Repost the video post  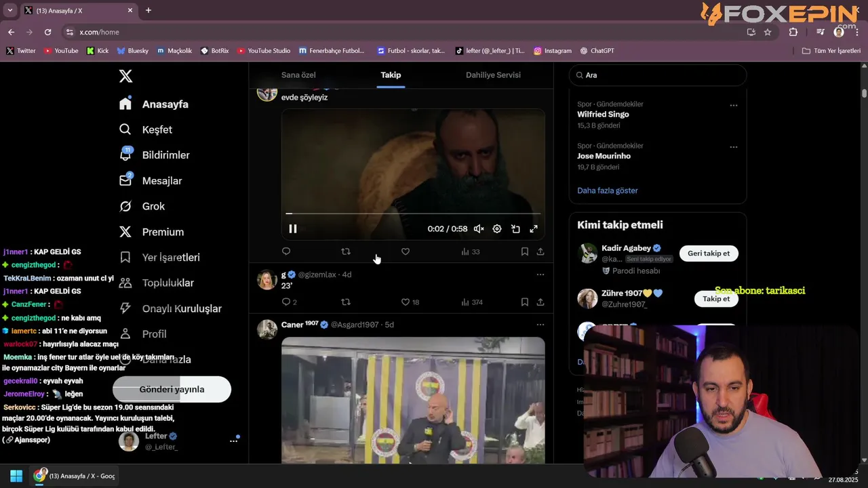(x=346, y=251)
